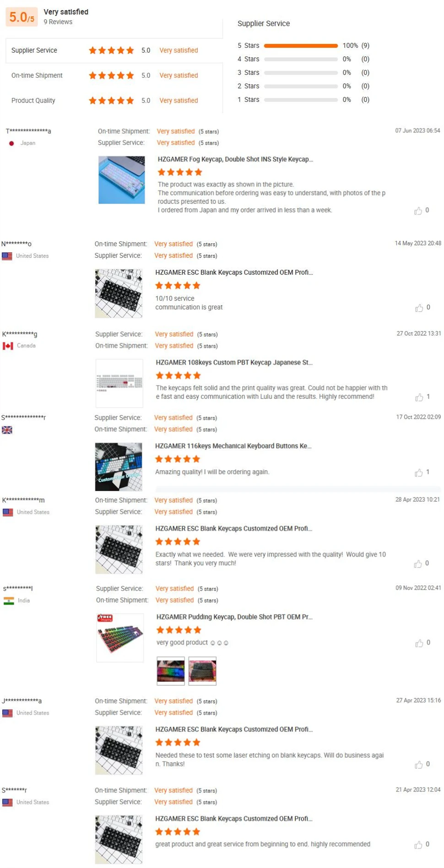Open HZGAMER Fog Keycap product link
Screen dimensions: 444x868
click(235, 160)
